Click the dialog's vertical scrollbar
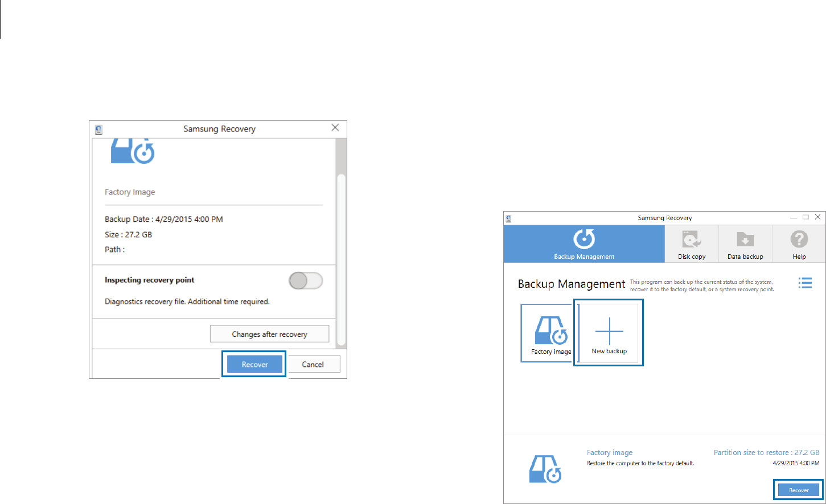The height and width of the screenshot is (504, 826). (342, 259)
